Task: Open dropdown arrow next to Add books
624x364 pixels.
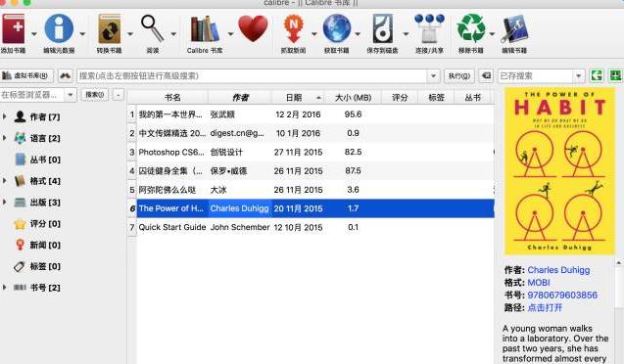Action: pyautogui.click(x=34, y=34)
